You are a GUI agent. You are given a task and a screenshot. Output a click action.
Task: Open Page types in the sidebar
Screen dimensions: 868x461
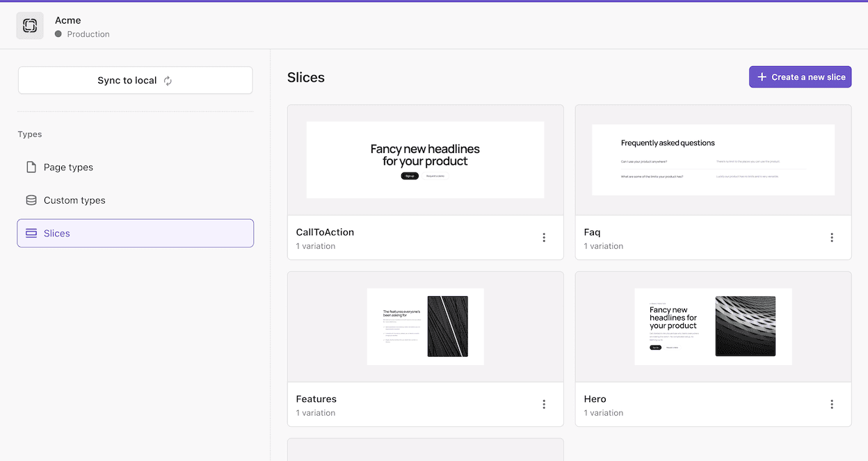[136, 167]
